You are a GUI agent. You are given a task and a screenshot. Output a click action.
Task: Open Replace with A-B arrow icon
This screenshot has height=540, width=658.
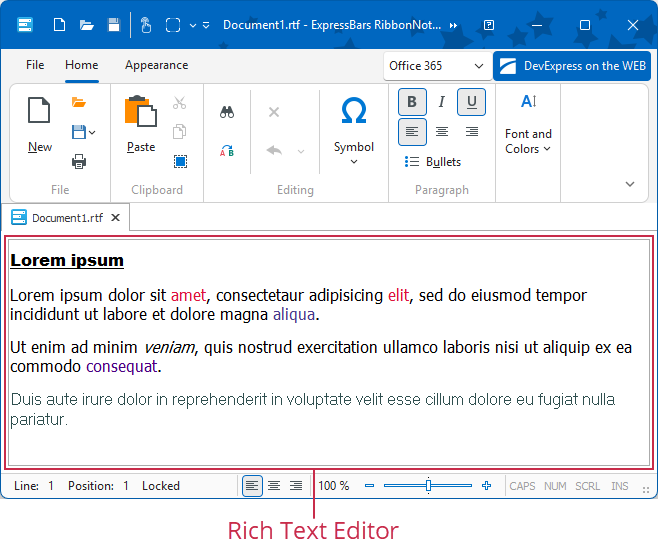(x=227, y=150)
